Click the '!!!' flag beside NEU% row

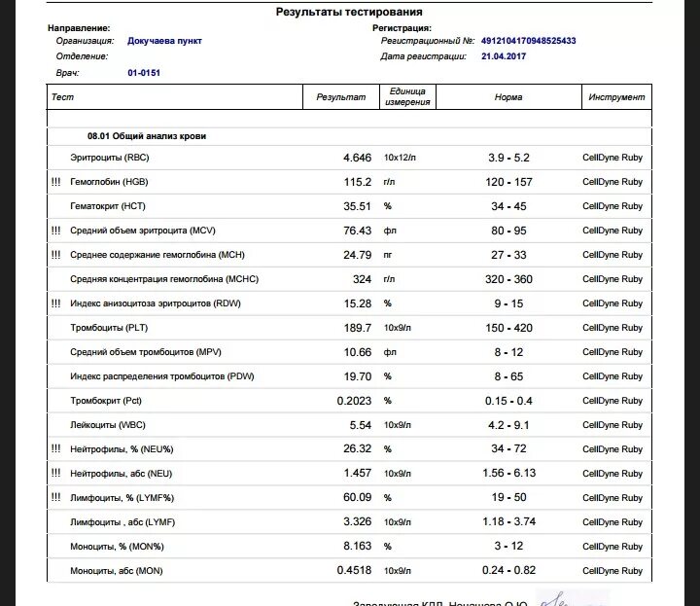[55, 448]
